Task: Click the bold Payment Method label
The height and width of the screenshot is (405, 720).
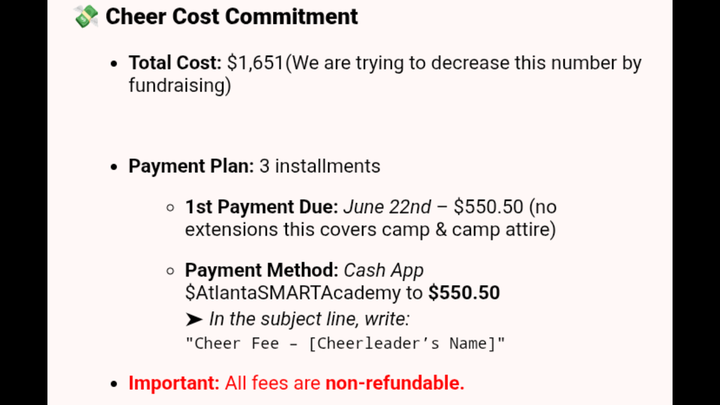Action: point(262,270)
